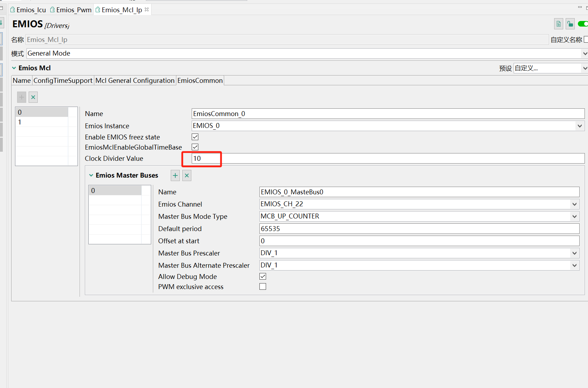Toggle the green EMIOS driver enable switch
This screenshot has height=388, width=588.
click(583, 24)
